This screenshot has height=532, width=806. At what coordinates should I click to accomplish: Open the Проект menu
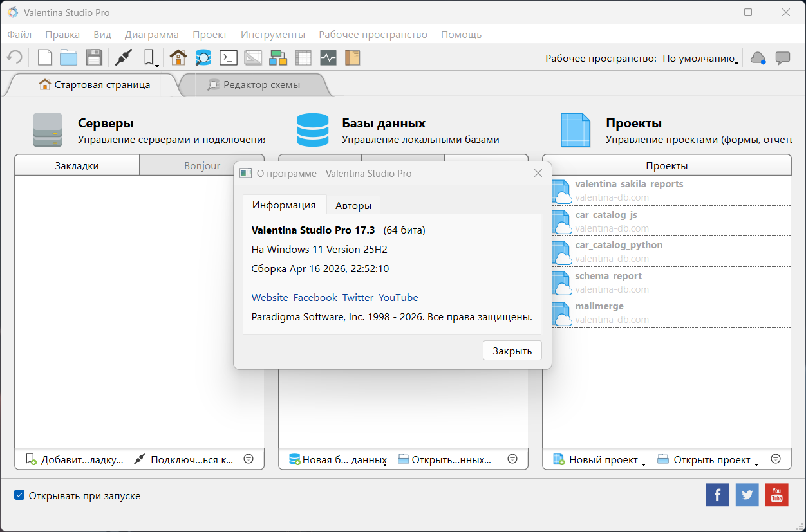210,35
